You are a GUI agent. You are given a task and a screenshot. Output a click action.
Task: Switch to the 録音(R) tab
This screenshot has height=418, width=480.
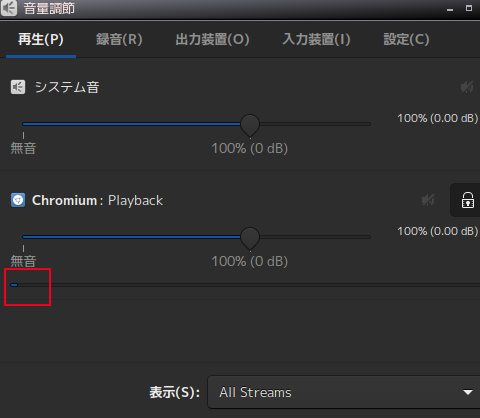coord(119,39)
